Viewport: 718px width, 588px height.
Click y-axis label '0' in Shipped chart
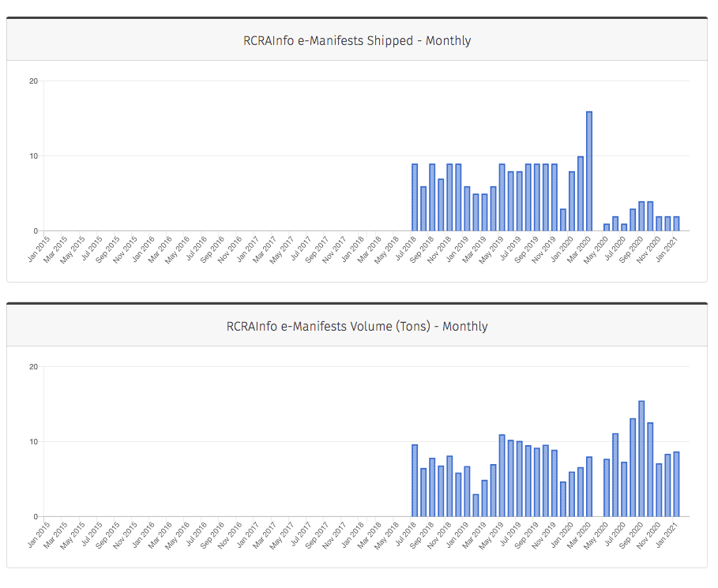(x=36, y=231)
